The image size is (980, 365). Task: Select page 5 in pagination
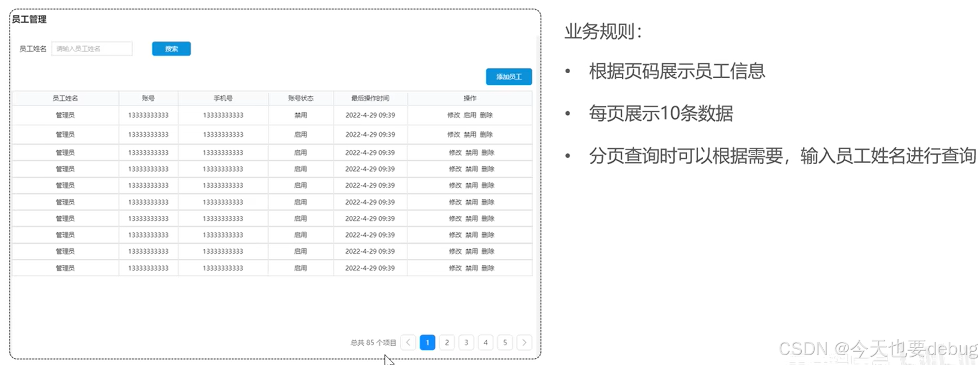click(x=505, y=342)
